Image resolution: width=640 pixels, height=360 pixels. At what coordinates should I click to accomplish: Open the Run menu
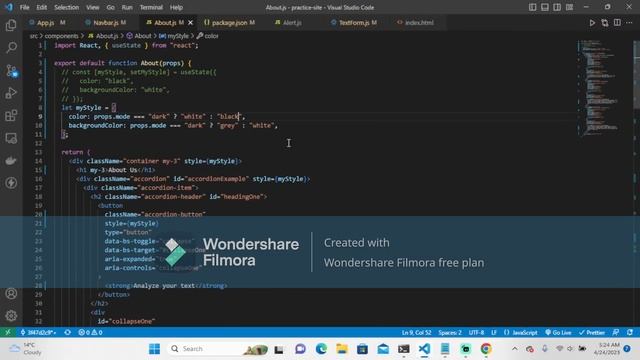pos(127,7)
